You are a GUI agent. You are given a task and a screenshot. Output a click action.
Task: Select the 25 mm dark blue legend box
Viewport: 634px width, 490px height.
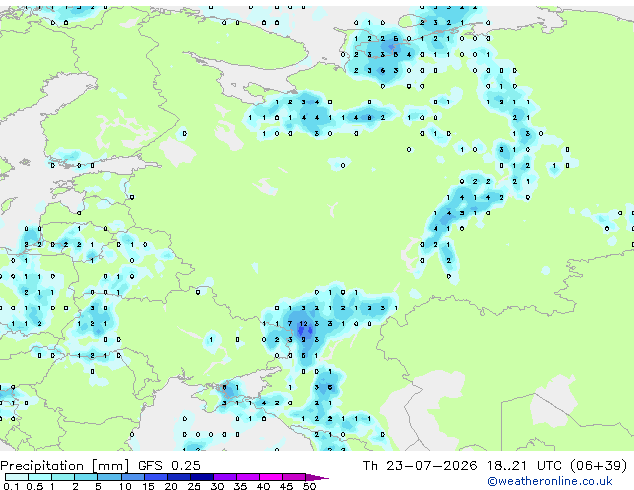[202, 477]
